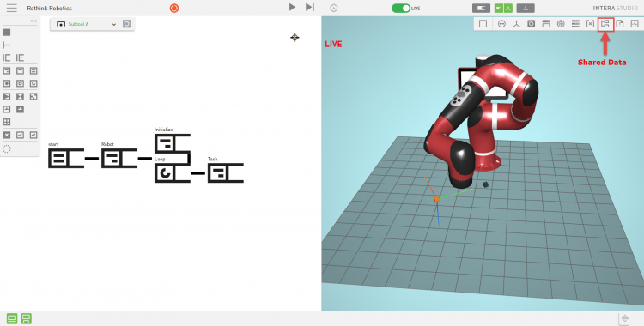Viewport: 644px width, 326px height.
Task: Collapse the node palette with << arrows
Action: 33,21
